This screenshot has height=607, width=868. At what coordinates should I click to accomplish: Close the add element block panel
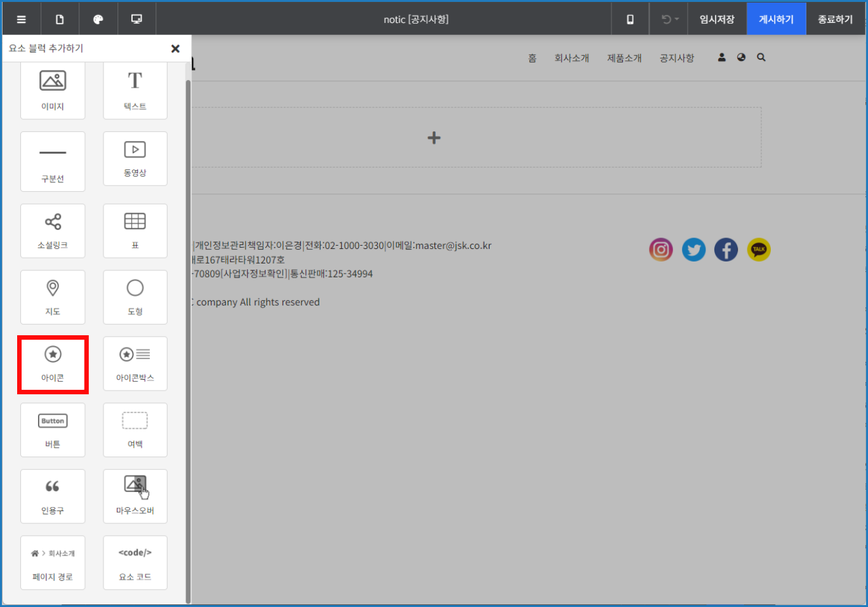[x=175, y=48]
